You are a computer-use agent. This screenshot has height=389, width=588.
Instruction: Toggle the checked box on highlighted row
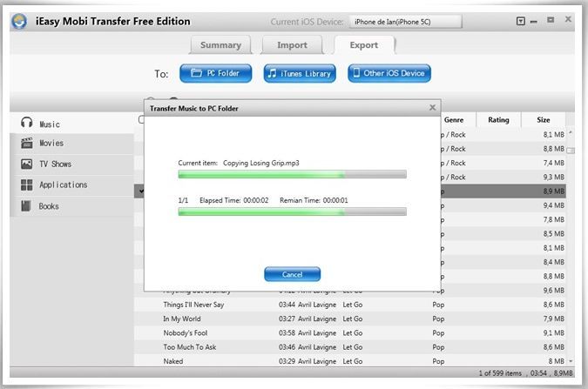140,191
